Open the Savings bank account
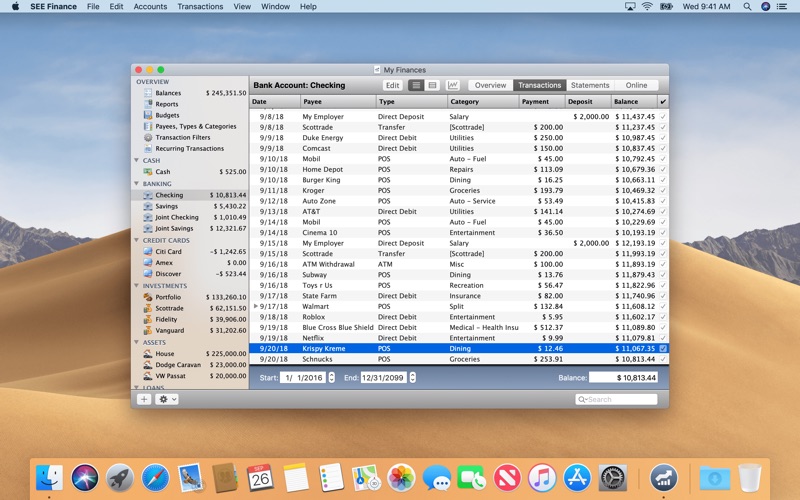This screenshot has height=500, width=800. point(167,206)
